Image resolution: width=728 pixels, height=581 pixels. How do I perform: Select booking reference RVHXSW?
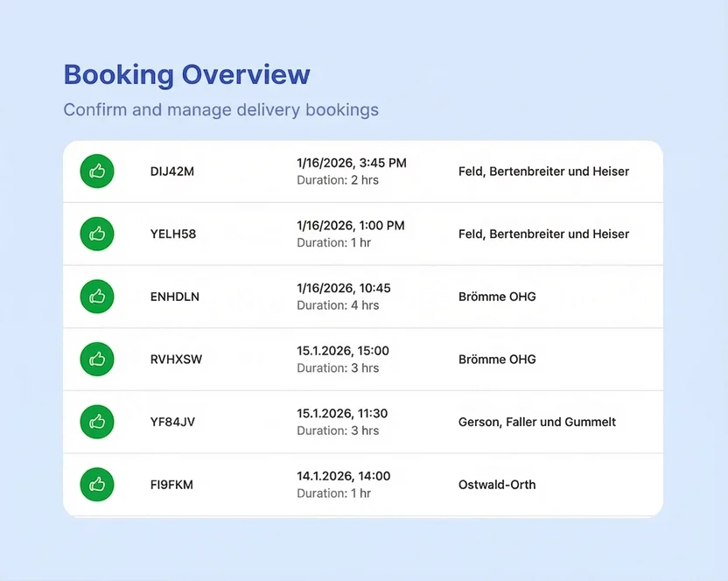(x=175, y=359)
